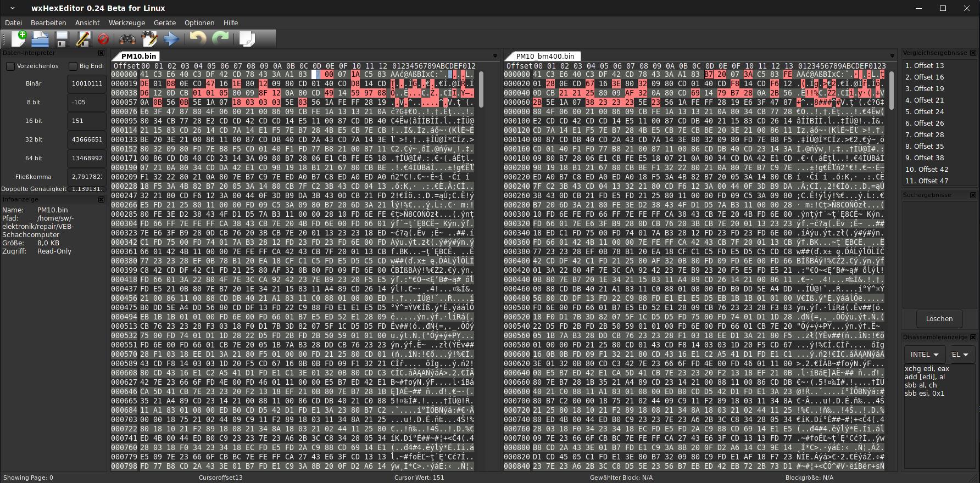Open the Datei menu

click(x=13, y=23)
